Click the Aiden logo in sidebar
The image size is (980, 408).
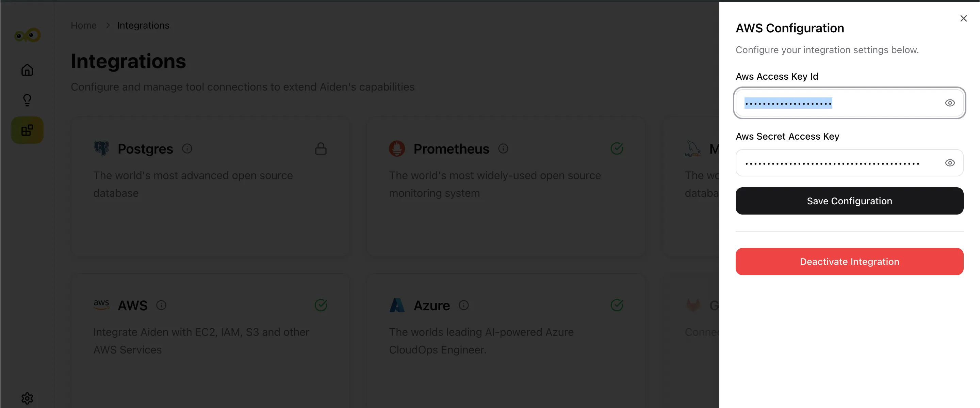click(x=27, y=35)
